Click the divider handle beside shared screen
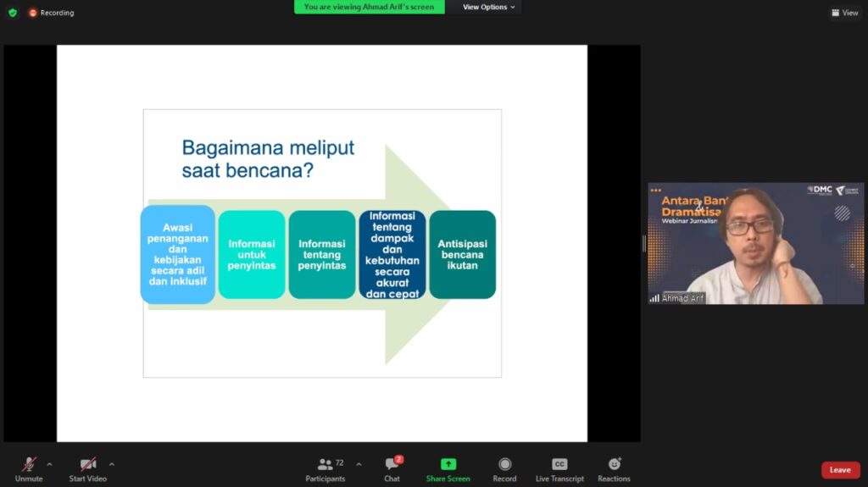 643,243
